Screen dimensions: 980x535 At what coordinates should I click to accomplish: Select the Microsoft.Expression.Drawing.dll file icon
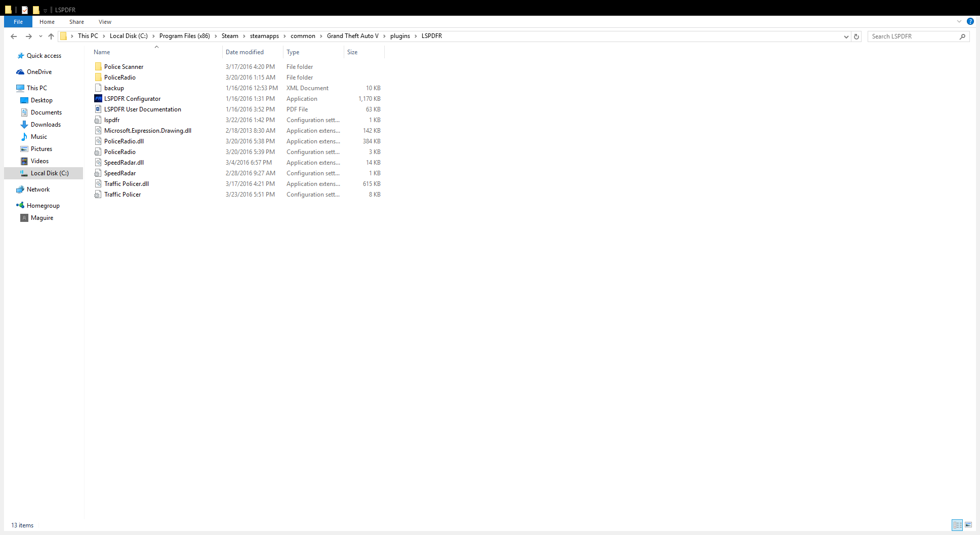click(x=98, y=131)
